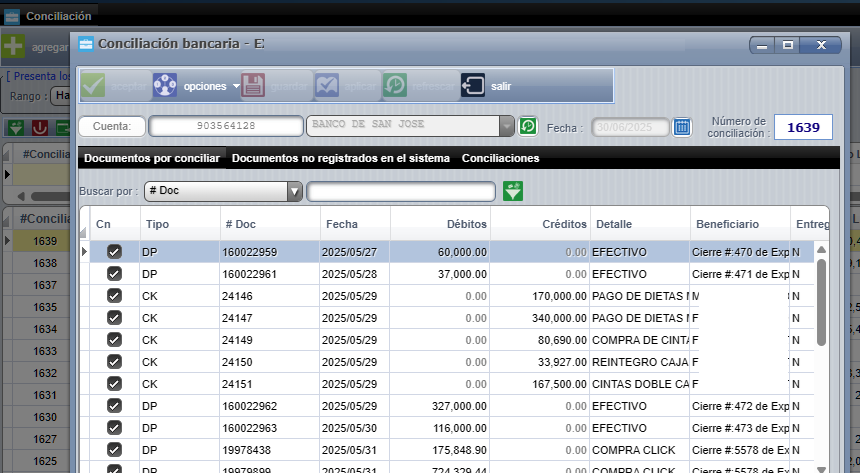
Task: Open the Conciliaciones tab
Action: click(x=500, y=158)
